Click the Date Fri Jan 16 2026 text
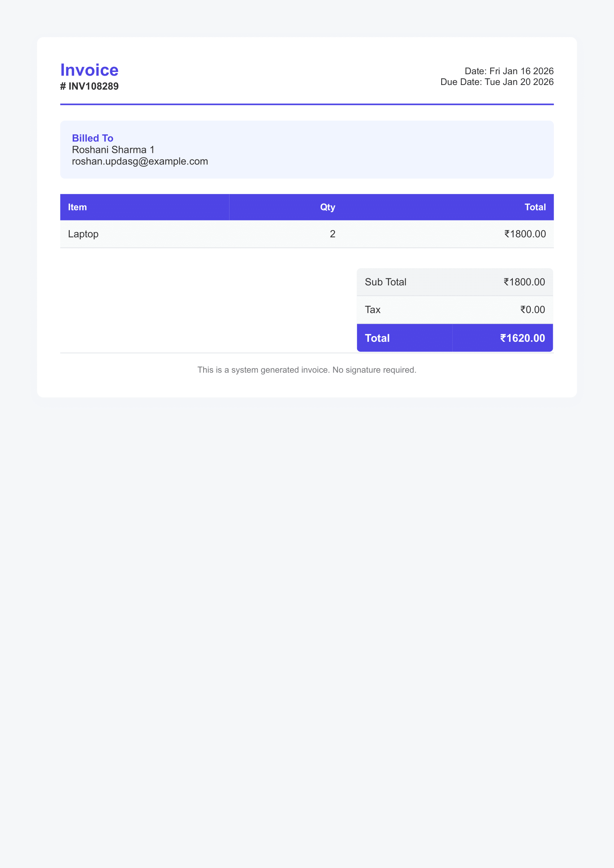 [x=509, y=71]
